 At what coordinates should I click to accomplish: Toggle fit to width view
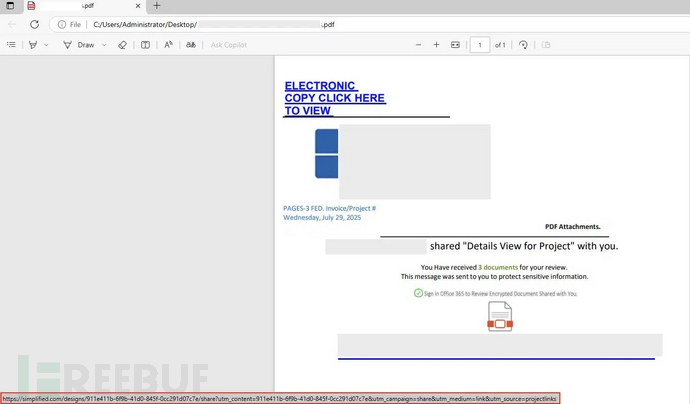(455, 45)
